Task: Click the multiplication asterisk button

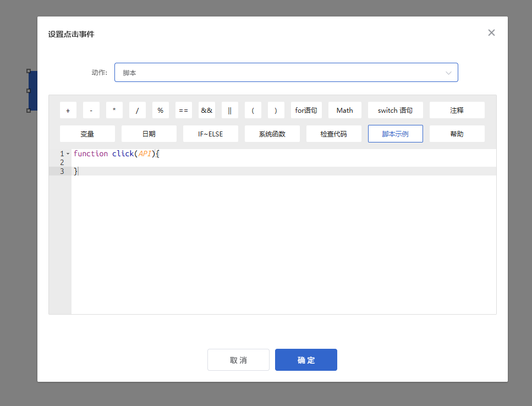Action: pyautogui.click(x=114, y=110)
